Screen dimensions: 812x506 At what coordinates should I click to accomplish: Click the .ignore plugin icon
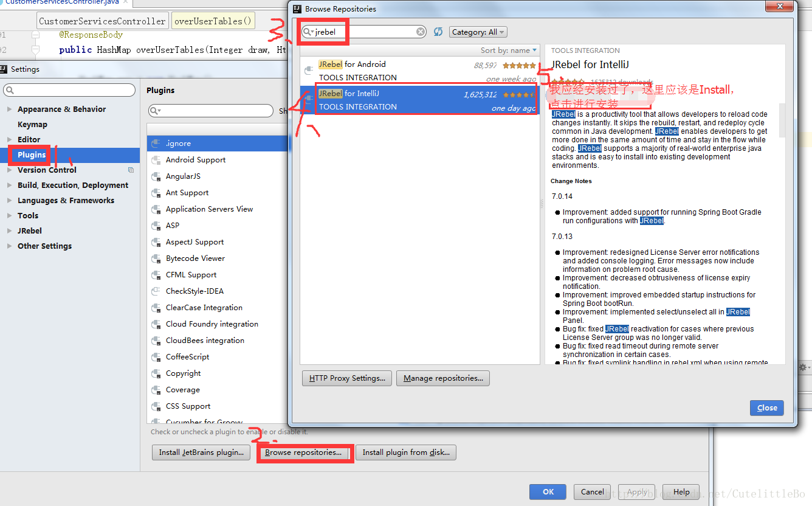tap(156, 144)
